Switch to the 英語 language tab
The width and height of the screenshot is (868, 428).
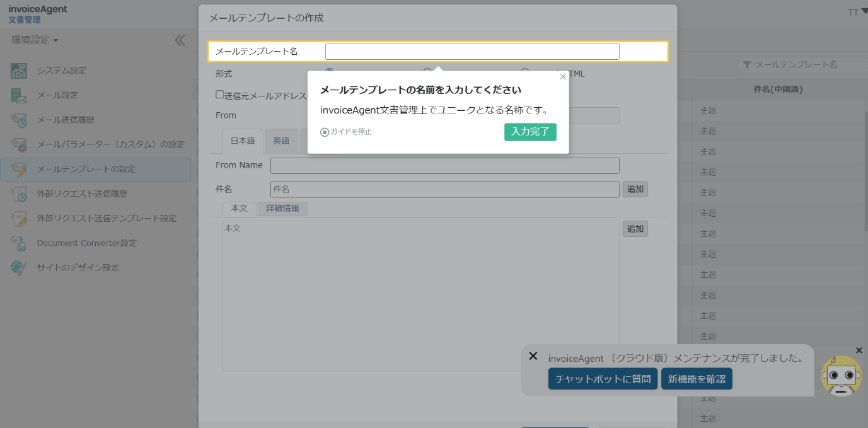point(281,141)
